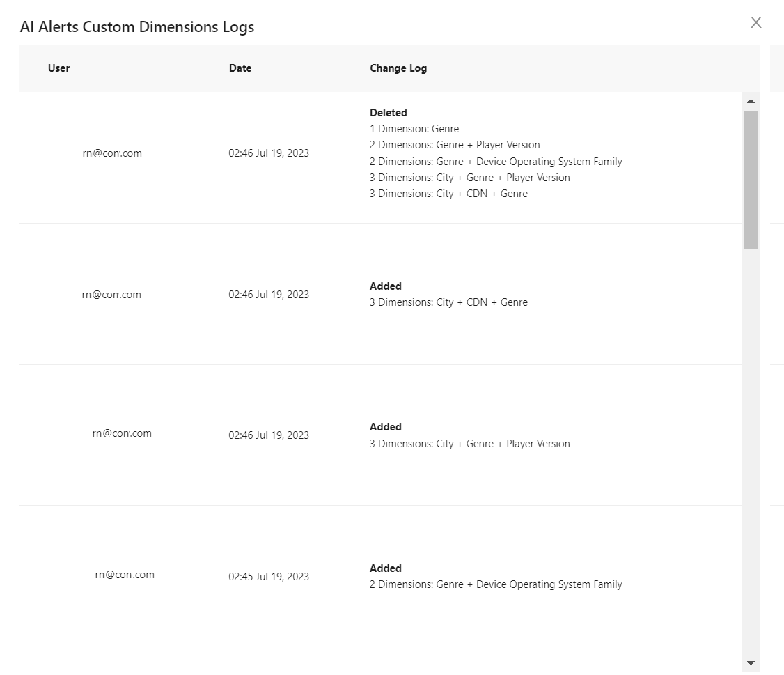Click the empty scrollbar track below the thumb

tap(751, 450)
